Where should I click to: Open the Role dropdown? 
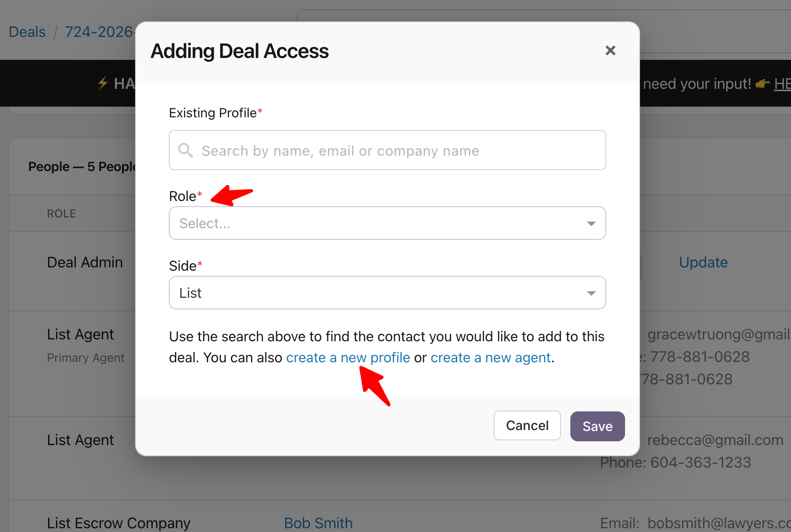click(x=387, y=223)
